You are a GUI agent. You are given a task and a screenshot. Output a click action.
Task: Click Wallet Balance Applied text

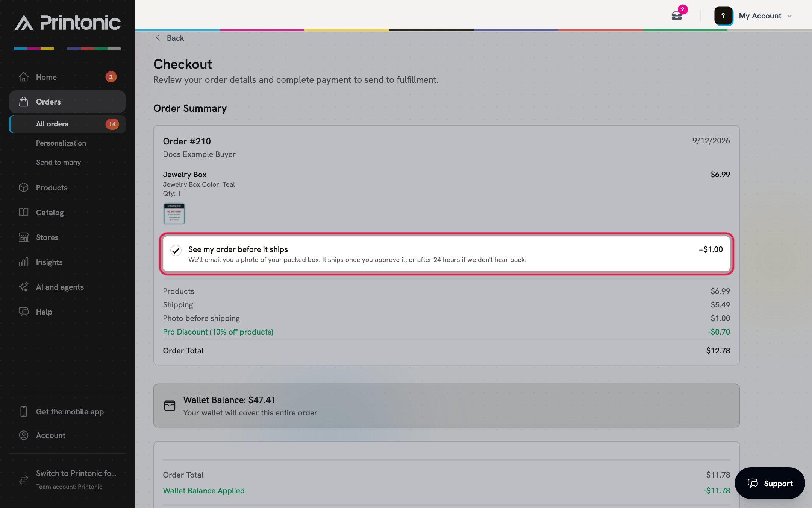(x=204, y=490)
